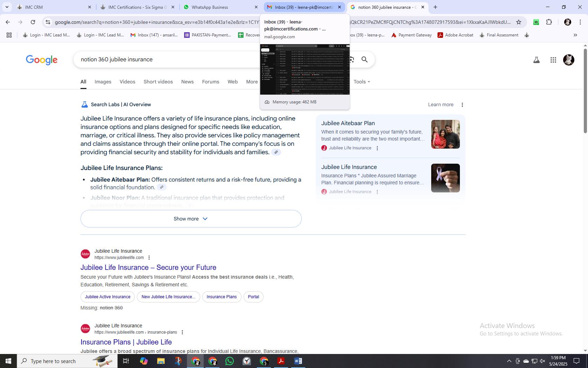Click the magnifier search button
The width and height of the screenshot is (588, 368).
(364, 60)
